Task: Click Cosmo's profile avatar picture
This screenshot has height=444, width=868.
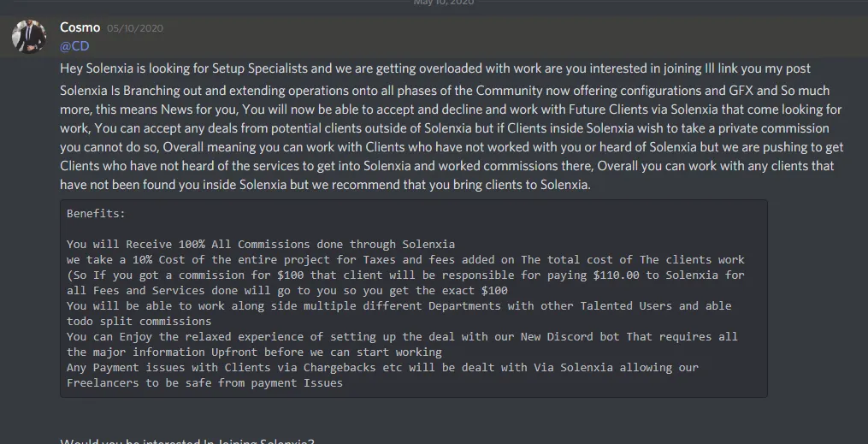Action: point(28,35)
